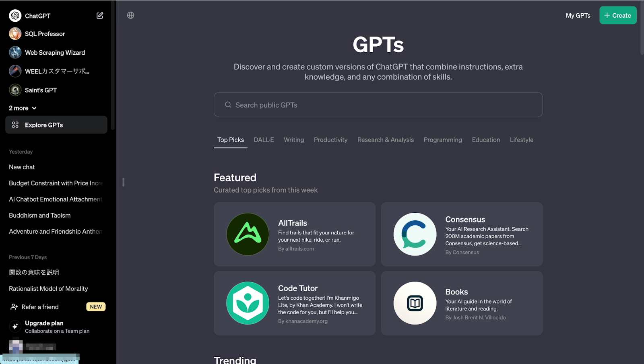Click the Explore GPTs grid icon
This screenshot has height=364, width=644.
[x=15, y=125]
